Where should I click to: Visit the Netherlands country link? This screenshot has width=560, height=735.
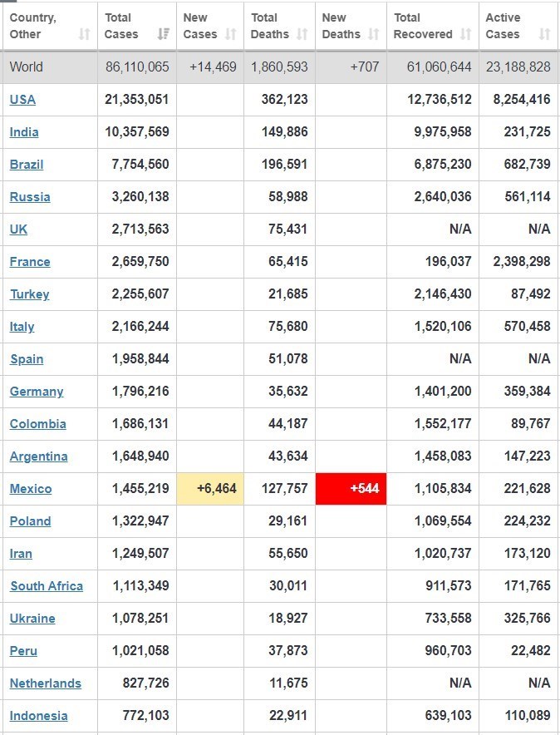(46, 683)
